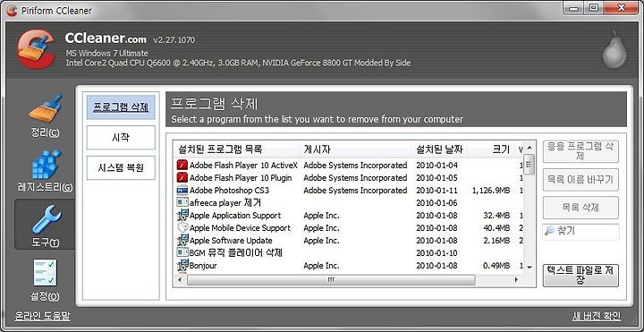
Task: Click the afreeca player row icon
Action: coord(182,203)
